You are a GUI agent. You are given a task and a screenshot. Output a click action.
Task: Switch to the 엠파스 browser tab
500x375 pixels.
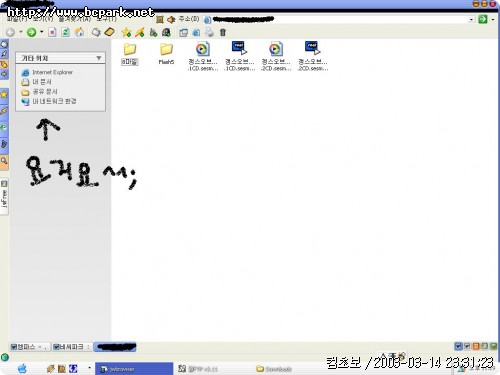pyautogui.click(x=30, y=347)
